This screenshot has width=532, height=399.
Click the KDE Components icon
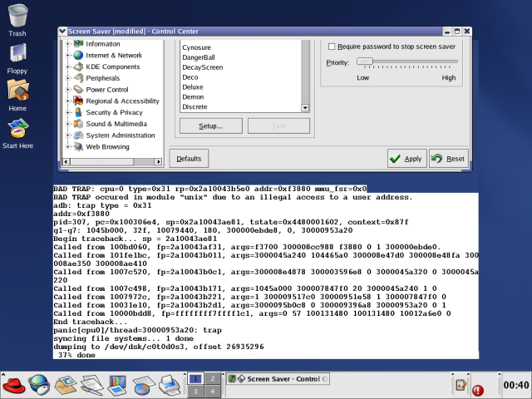pyautogui.click(x=78, y=66)
